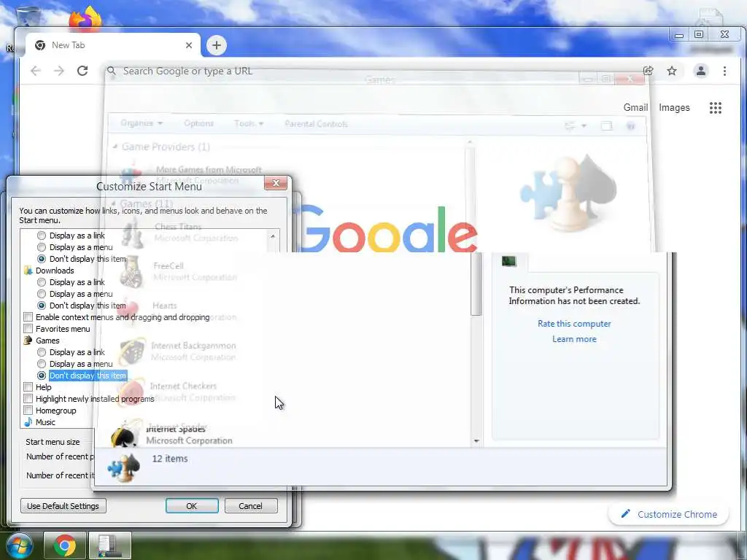Viewport: 747px width, 560px height.
Task: Click the Images link
Action: 674,108
